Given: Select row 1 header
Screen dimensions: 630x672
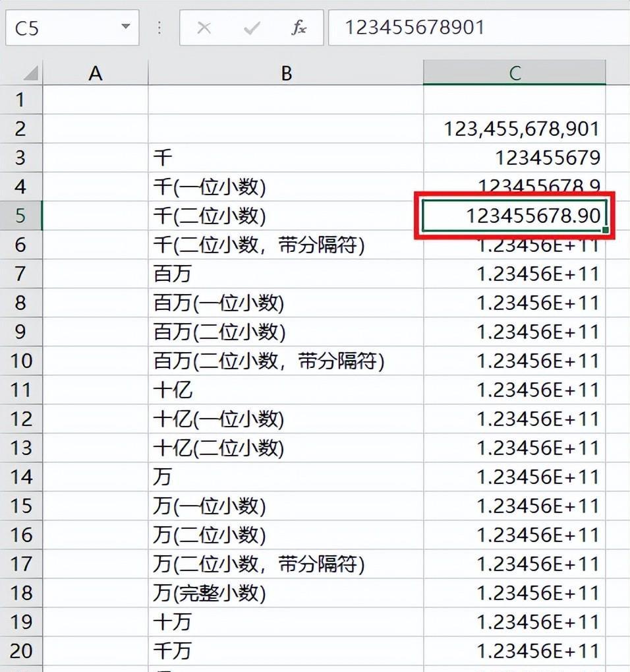Looking at the screenshot, I should (20, 100).
